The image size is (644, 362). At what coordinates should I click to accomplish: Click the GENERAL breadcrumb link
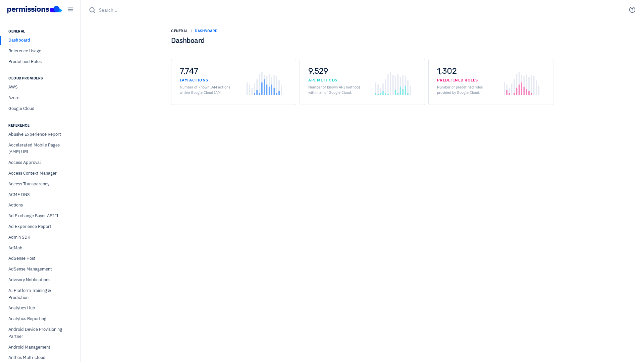click(179, 31)
